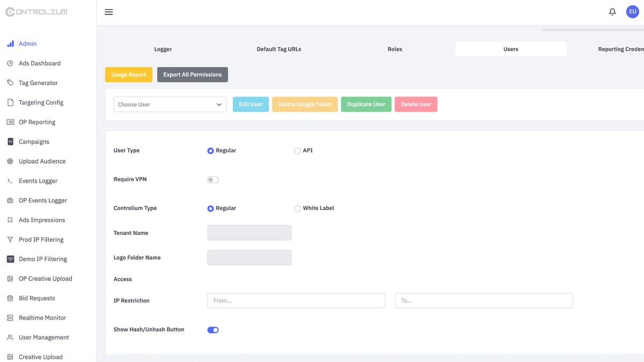
Task: Select White Label Controlium type
Action: coord(297,209)
